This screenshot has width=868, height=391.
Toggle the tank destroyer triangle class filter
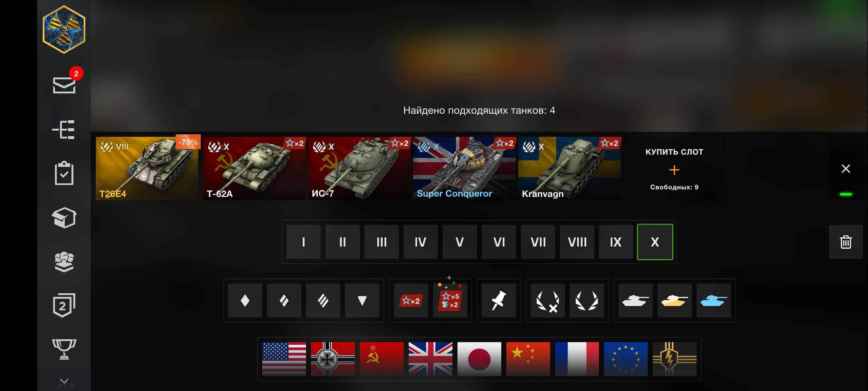click(x=362, y=300)
